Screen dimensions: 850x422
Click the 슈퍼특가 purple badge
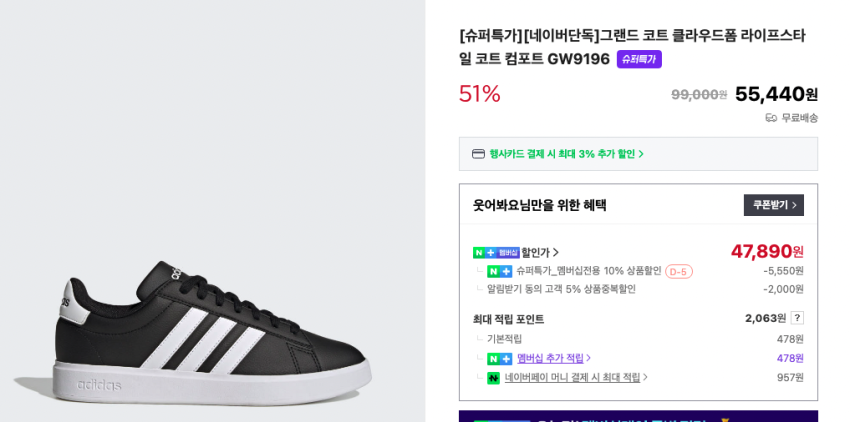point(639,59)
